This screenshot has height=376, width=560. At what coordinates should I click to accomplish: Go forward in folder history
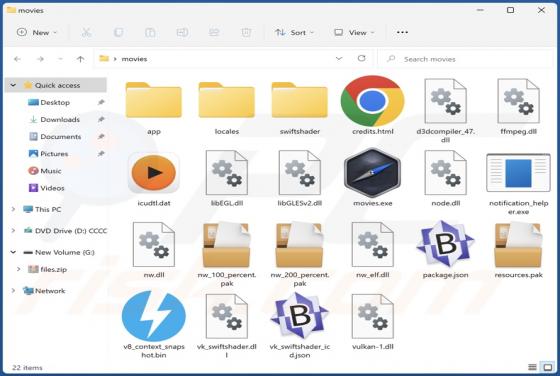[x=40, y=59]
